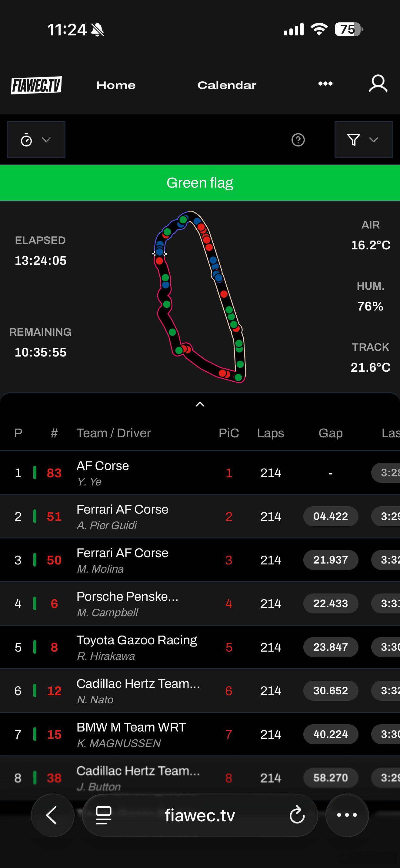
Task: Collapse the track map using the chevron
Action: (200, 404)
